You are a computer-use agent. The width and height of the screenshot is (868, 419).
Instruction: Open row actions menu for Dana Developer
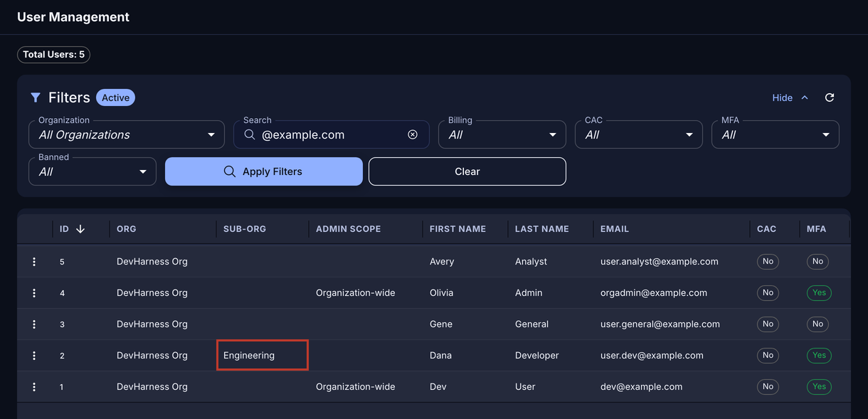(x=34, y=356)
